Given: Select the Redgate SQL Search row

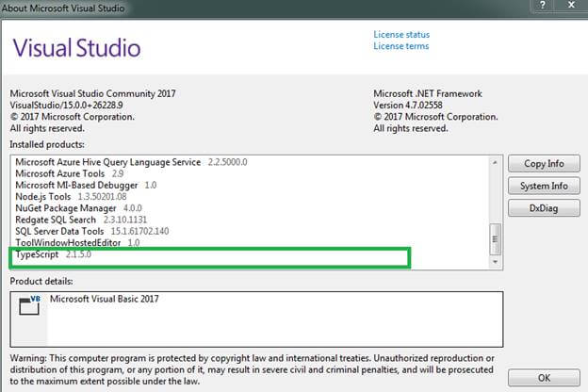Looking at the screenshot, I should tap(81, 220).
